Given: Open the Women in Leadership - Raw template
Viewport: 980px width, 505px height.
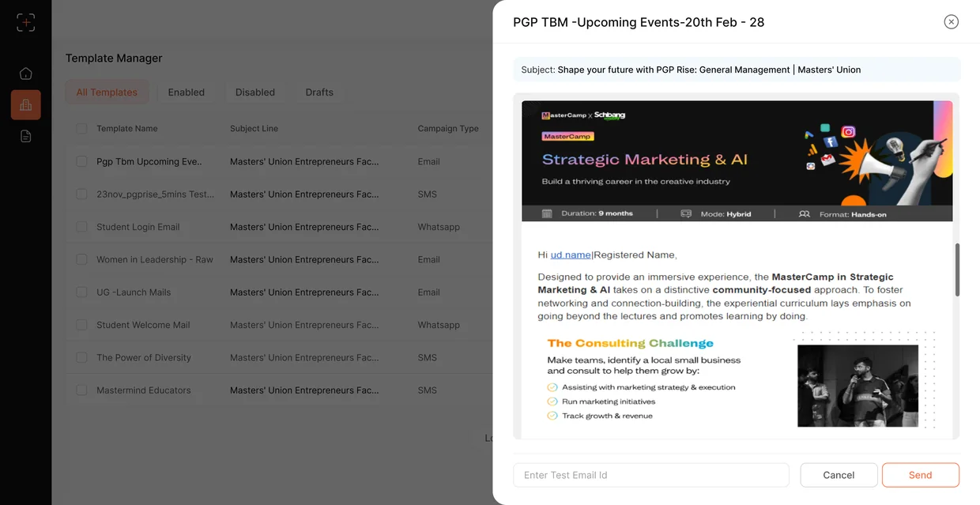Looking at the screenshot, I should pyautogui.click(x=155, y=259).
